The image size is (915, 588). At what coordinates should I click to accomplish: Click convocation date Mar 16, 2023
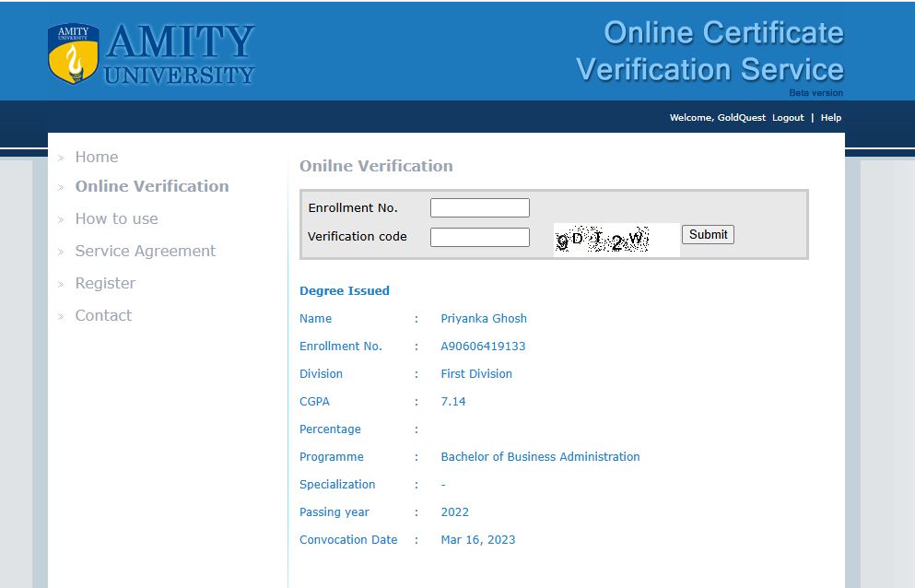478,540
